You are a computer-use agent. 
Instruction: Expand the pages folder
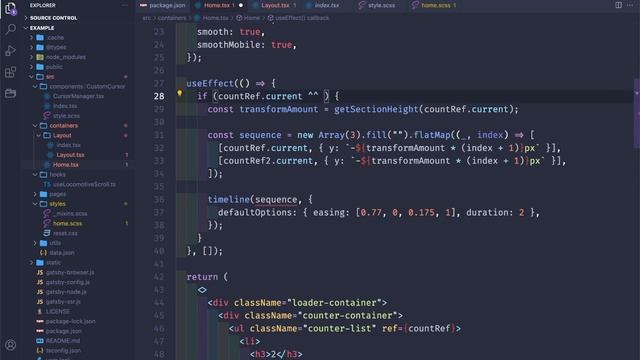(35, 194)
